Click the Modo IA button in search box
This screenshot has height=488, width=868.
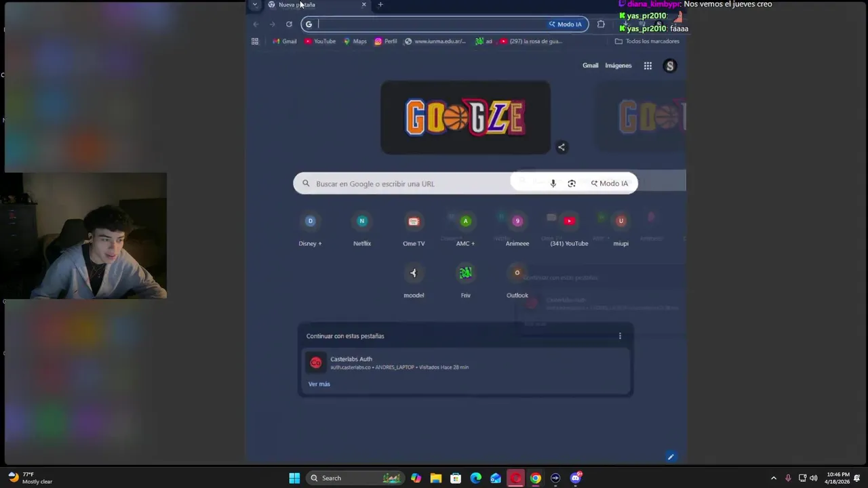point(610,184)
